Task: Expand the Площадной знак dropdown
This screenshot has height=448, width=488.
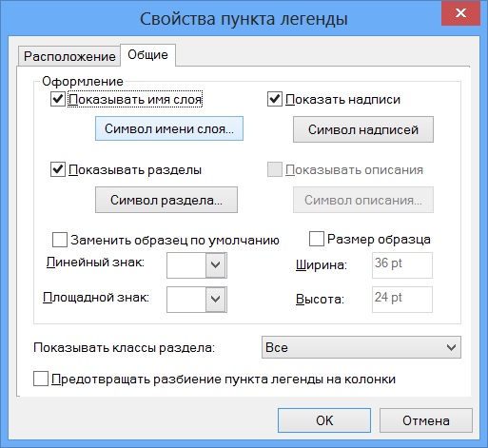Action: tap(216, 300)
